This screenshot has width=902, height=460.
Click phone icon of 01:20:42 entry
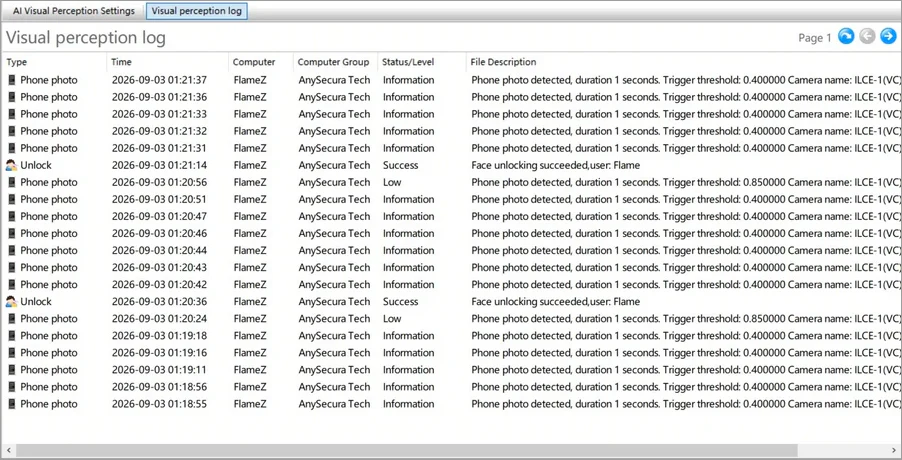(12, 285)
